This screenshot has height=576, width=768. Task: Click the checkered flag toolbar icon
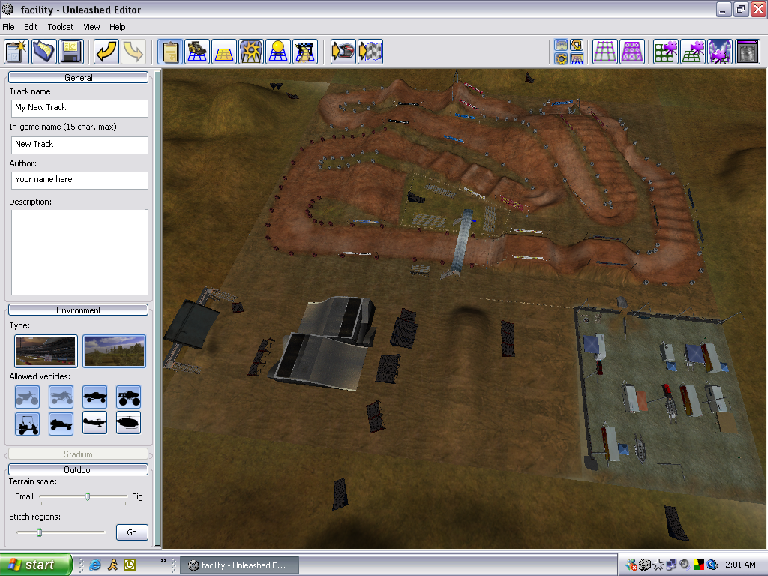370,51
